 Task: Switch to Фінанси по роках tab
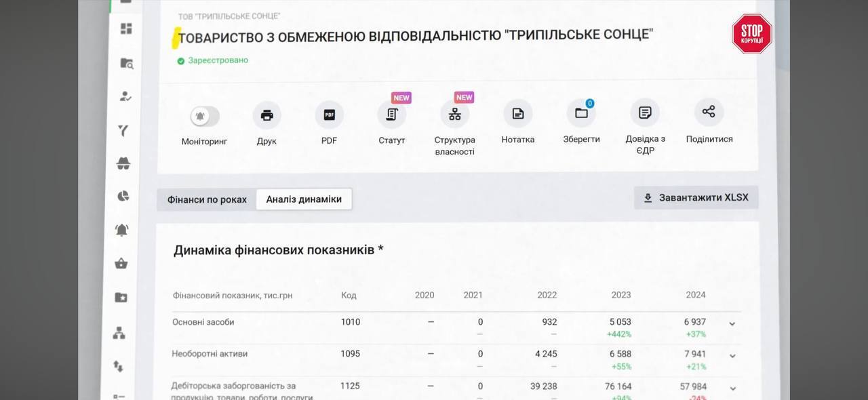[207, 200]
